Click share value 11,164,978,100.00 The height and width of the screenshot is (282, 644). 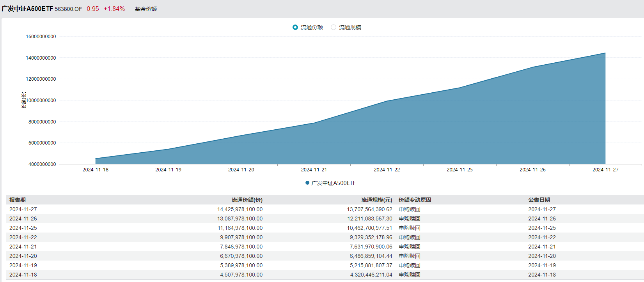pyautogui.click(x=240, y=228)
